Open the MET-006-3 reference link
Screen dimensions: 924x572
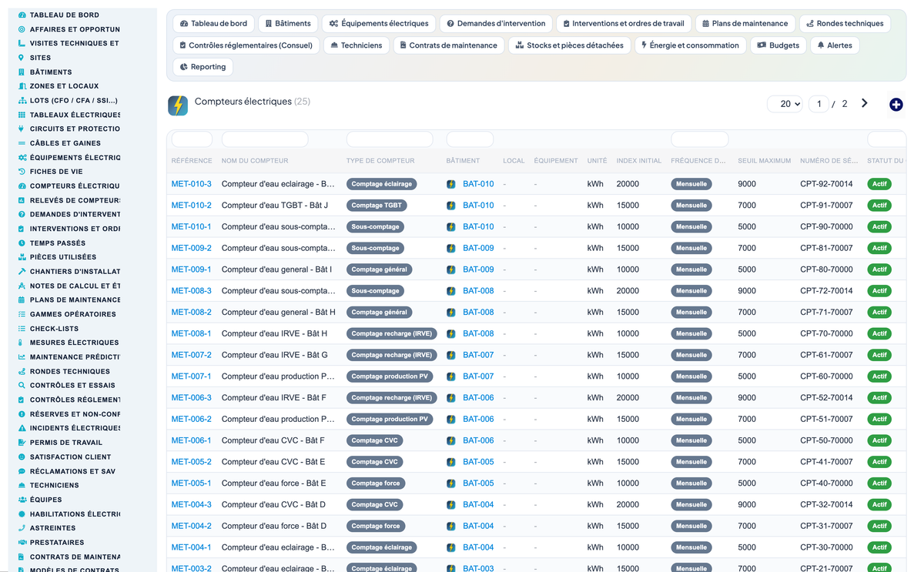point(191,398)
